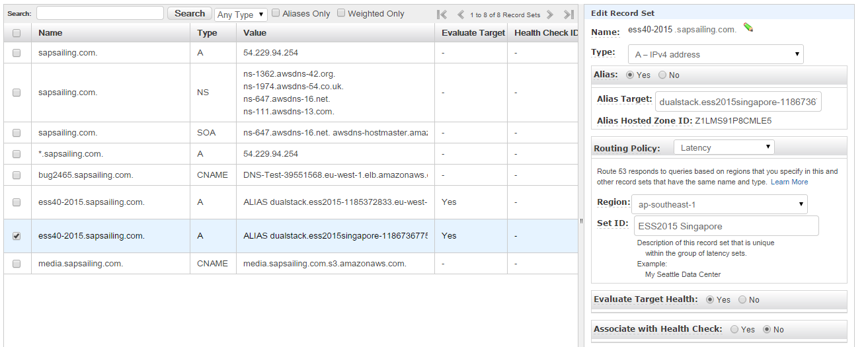Open the Region dropdown showing ap-southeast-1
This screenshot has width=868, height=347.
tap(719, 204)
